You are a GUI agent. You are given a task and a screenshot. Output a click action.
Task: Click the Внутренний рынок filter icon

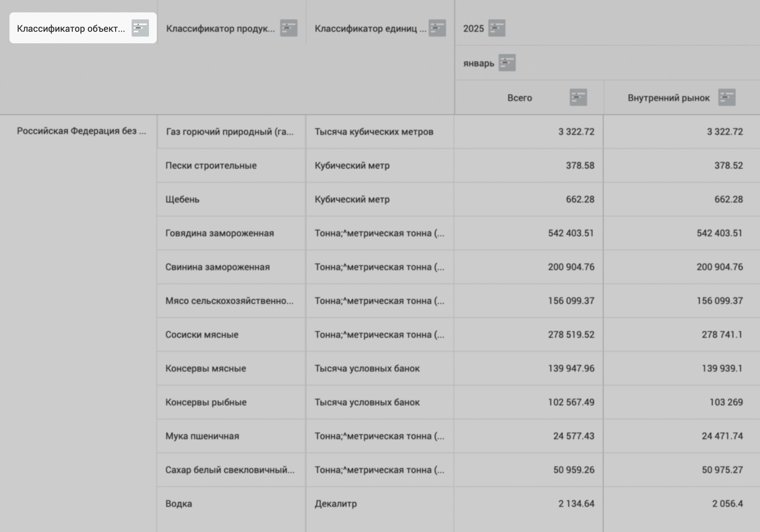[x=727, y=98]
